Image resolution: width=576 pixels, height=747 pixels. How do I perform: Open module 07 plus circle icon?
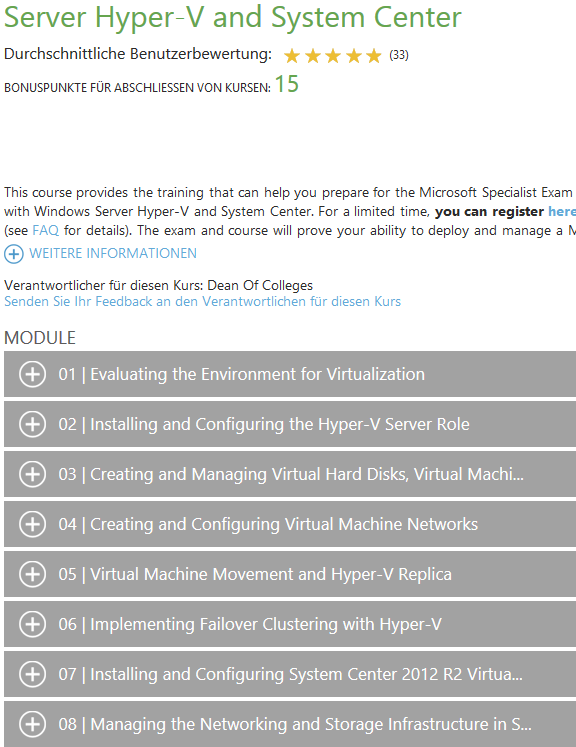point(32,674)
